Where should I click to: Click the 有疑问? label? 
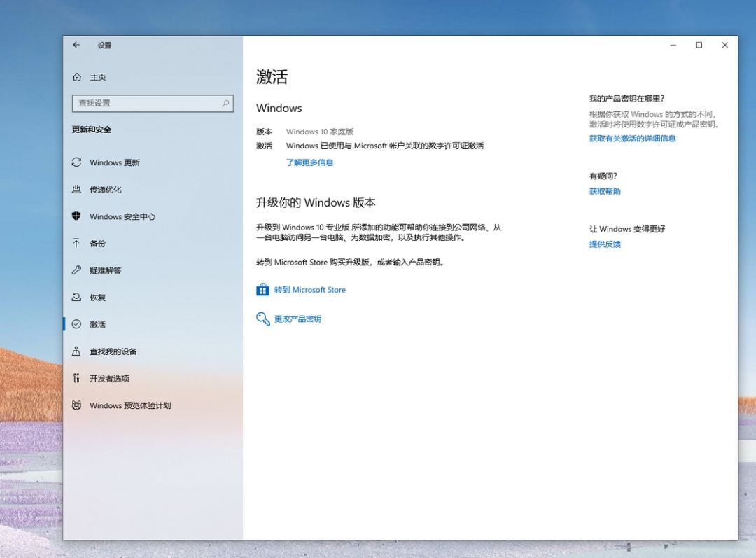[603, 176]
